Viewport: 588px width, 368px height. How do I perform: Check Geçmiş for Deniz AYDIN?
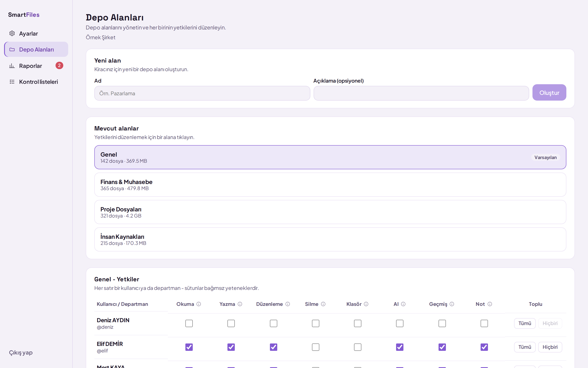442,323
